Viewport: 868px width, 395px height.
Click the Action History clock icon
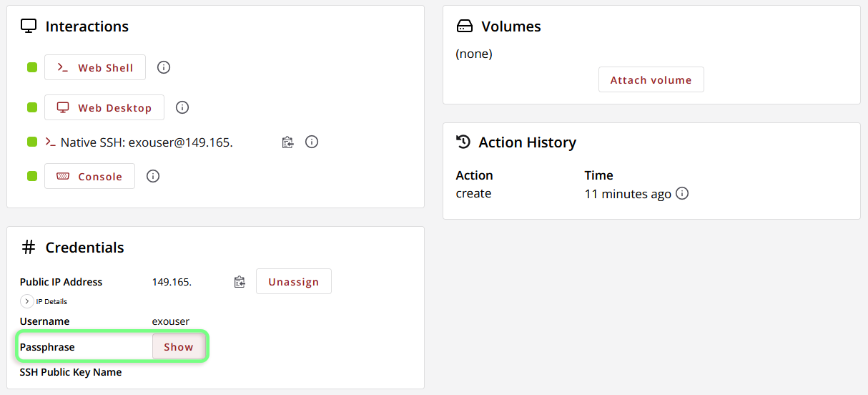point(463,142)
